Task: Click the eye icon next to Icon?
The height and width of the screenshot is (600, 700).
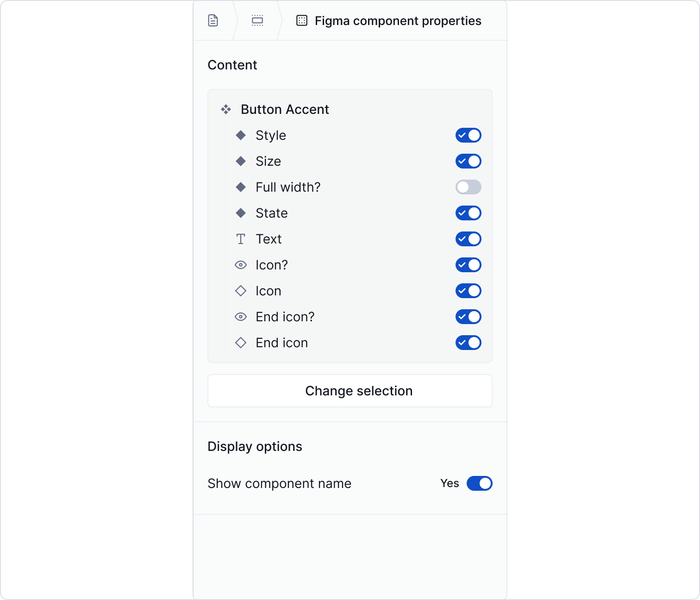Action: click(x=241, y=265)
